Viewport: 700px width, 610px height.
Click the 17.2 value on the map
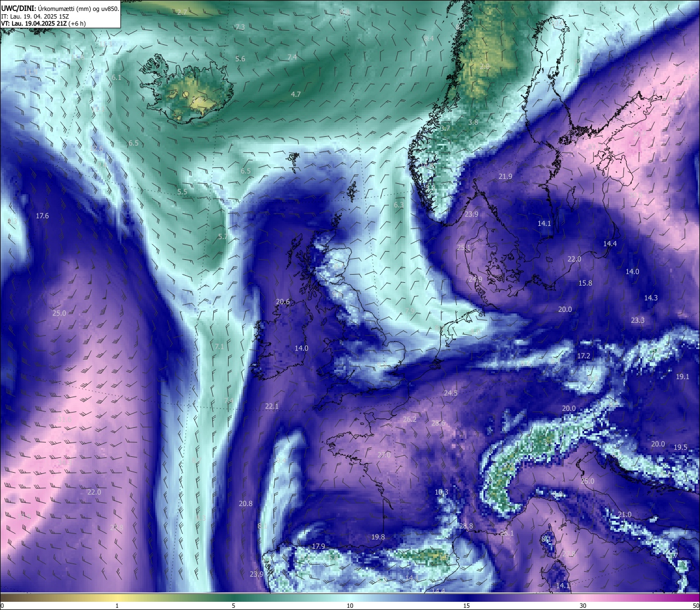[x=584, y=356]
